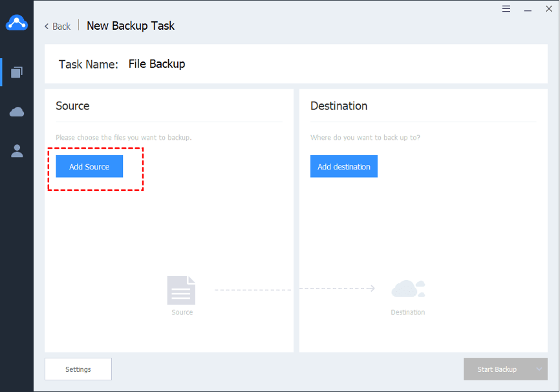Viewport: 560px width, 392px height.
Task: Click the Source panel heading
Action: pyautogui.click(x=72, y=106)
